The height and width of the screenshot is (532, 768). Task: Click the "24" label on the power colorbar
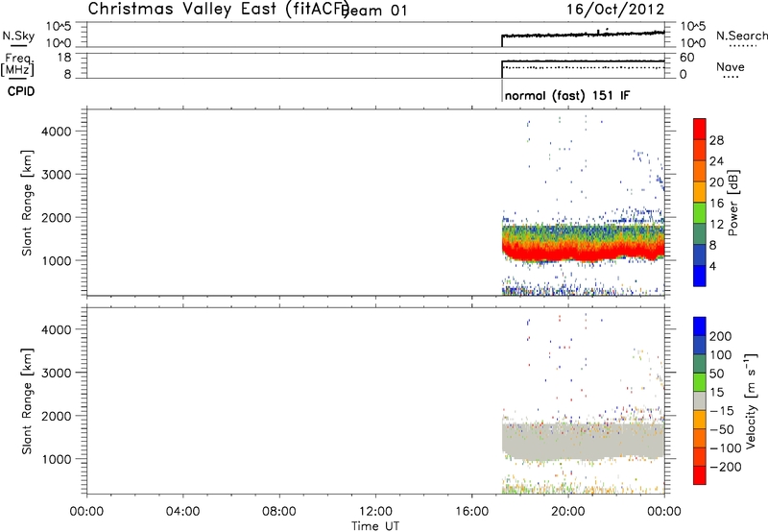716,161
